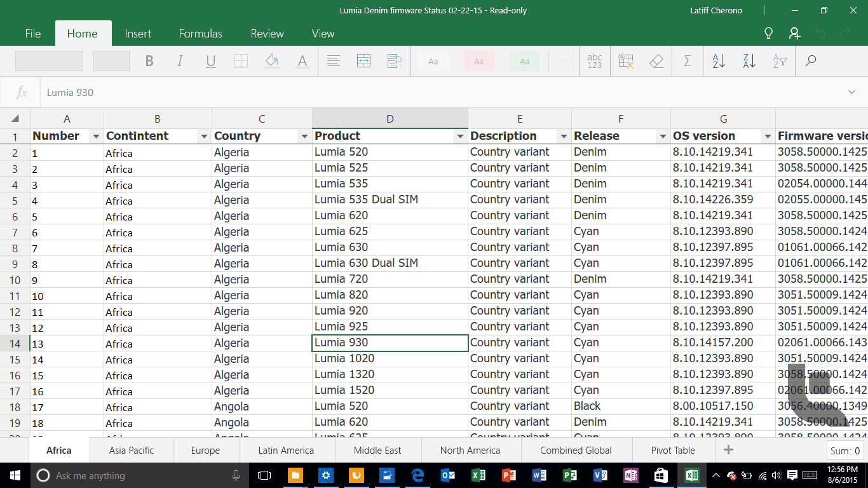The image size is (868, 488).
Task: Select column G header
Action: (x=723, y=119)
